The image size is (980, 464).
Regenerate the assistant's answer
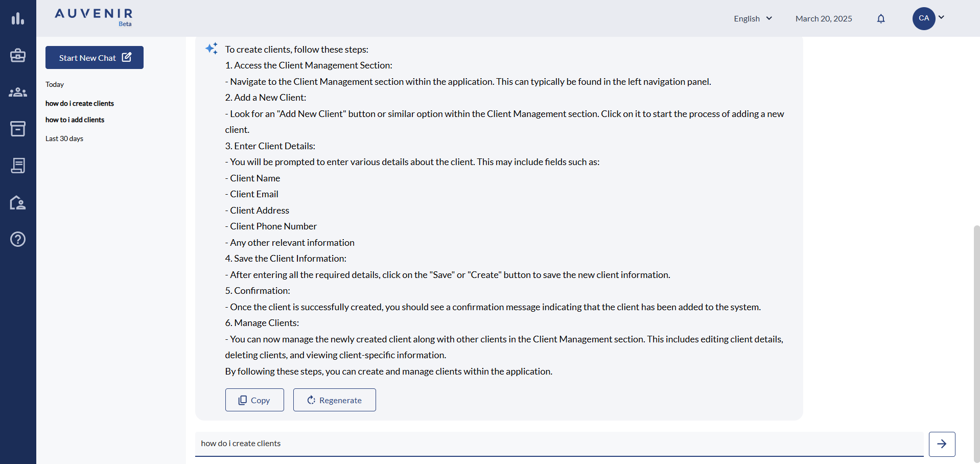(x=335, y=400)
